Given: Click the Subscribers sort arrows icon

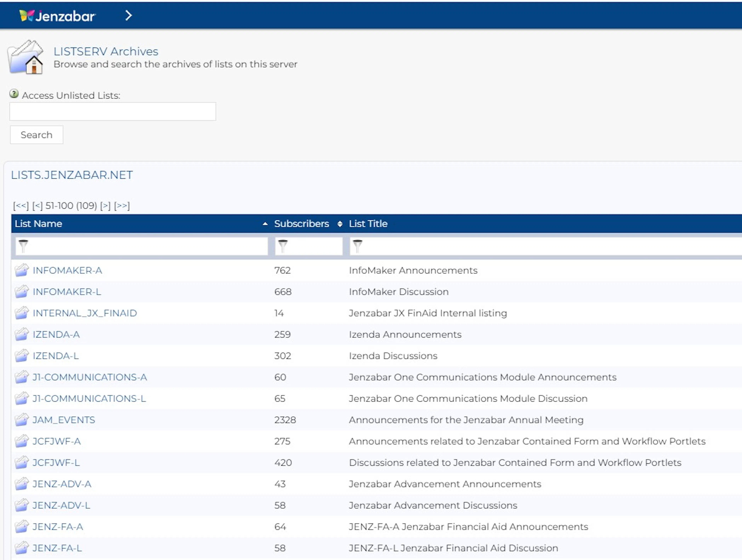Looking at the screenshot, I should (x=340, y=224).
